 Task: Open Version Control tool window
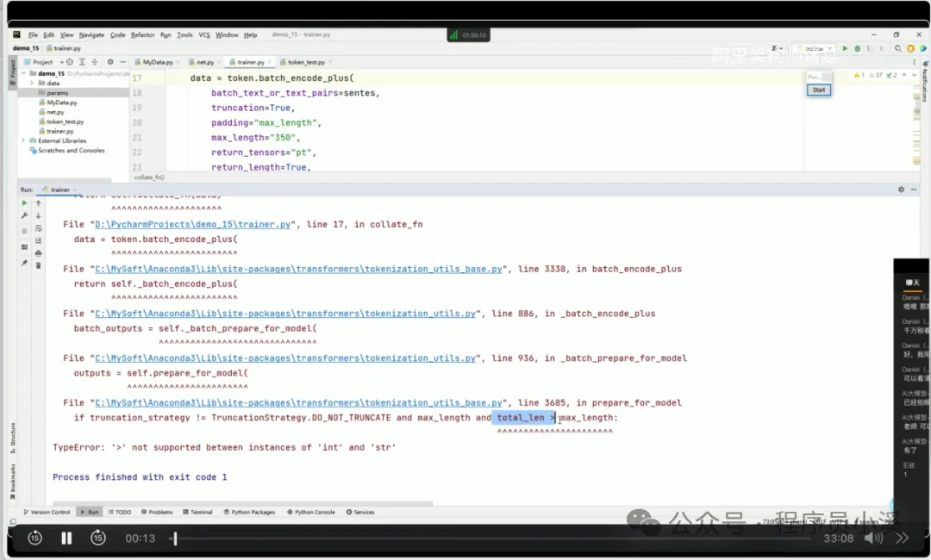tap(47, 512)
